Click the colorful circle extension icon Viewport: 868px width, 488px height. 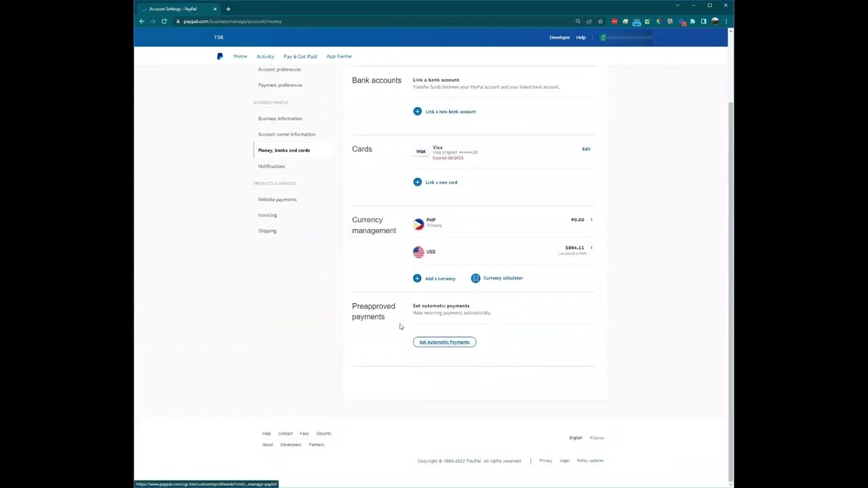point(659,22)
